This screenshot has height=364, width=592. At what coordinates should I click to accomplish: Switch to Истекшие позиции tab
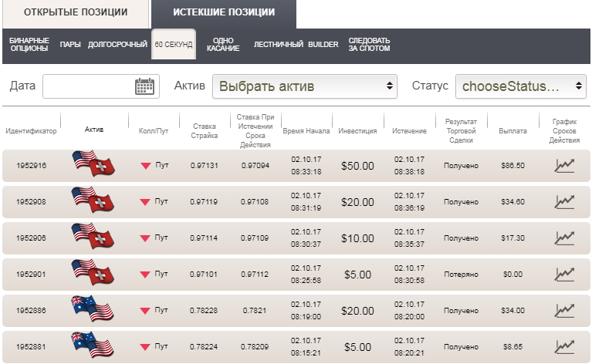(x=224, y=13)
